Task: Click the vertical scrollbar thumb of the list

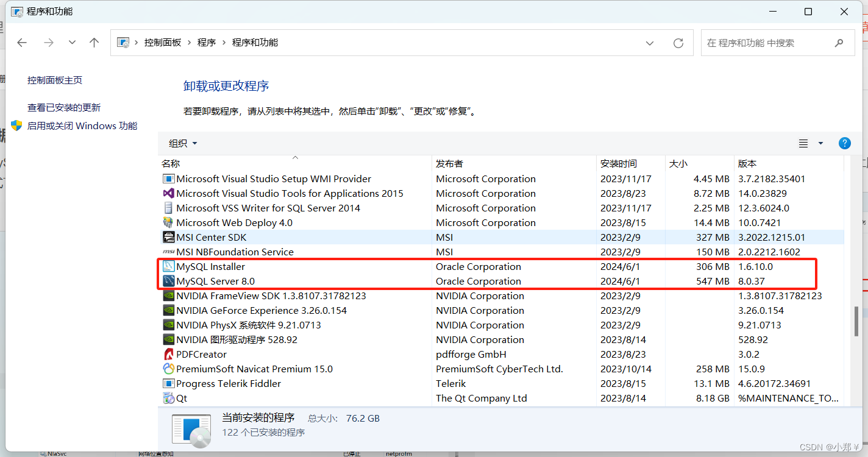Action: 856,321
